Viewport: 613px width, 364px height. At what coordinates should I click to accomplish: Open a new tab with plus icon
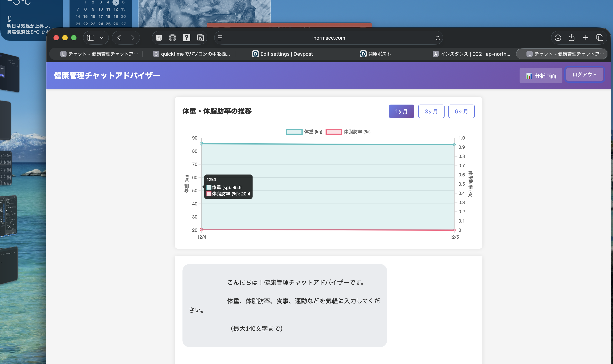(586, 38)
